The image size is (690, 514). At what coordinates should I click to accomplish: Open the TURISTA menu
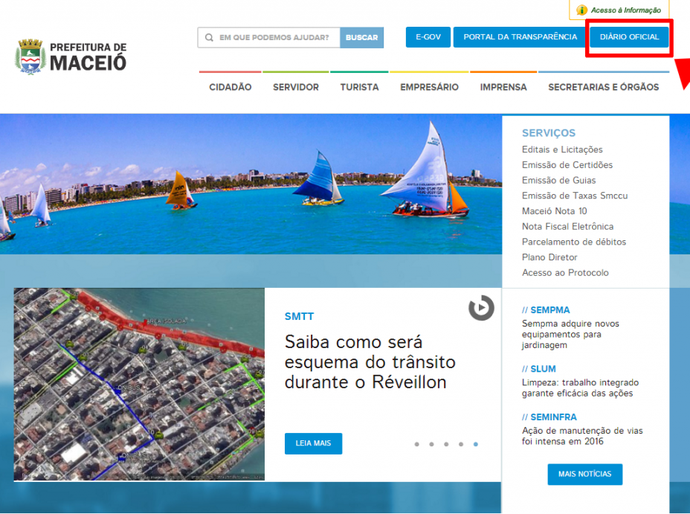coord(360,87)
